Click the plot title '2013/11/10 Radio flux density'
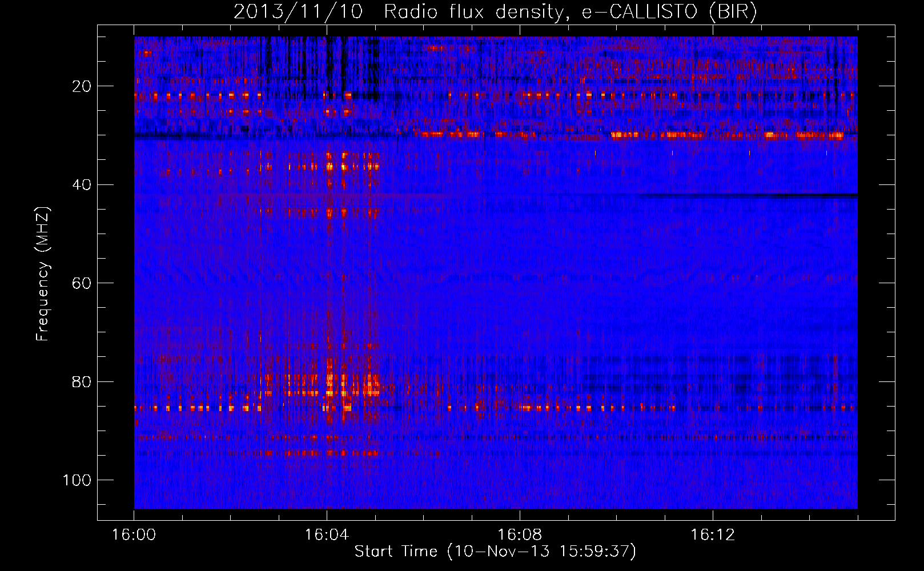Image resolution: width=924 pixels, height=571 pixels. pyautogui.click(x=495, y=12)
